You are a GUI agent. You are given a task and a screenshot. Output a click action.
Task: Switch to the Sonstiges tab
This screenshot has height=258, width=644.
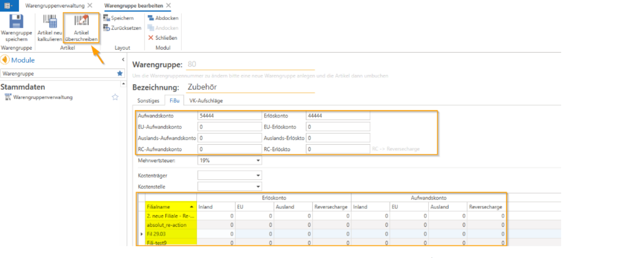point(148,100)
